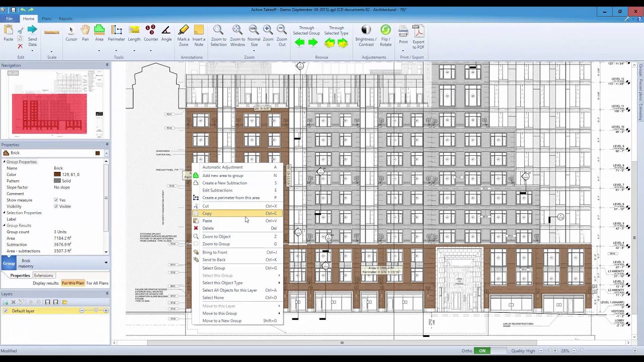
Task: Click the Zoom Out magnifier
Action: (x=282, y=35)
